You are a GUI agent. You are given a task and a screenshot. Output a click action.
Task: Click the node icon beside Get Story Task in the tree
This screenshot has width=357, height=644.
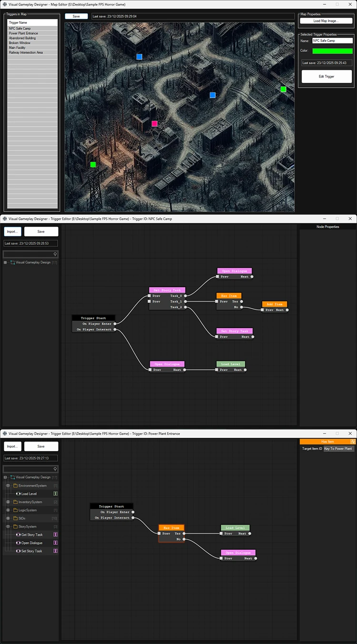18,534
